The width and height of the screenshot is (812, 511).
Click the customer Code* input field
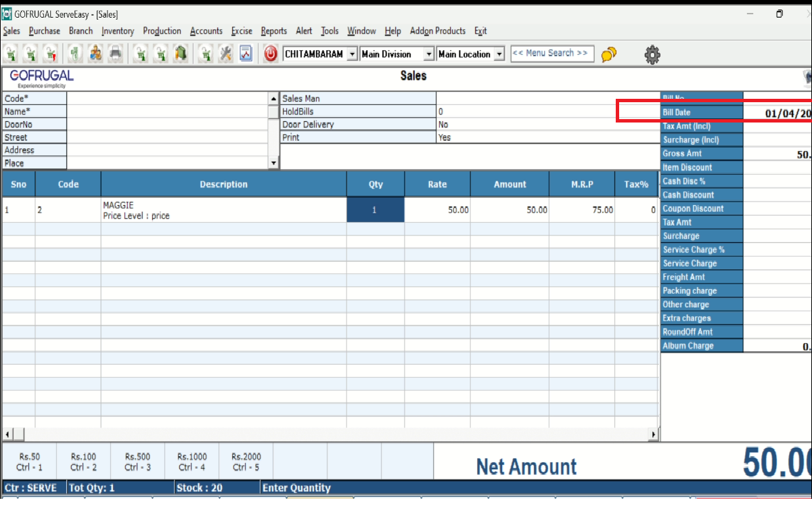point(168,99)
